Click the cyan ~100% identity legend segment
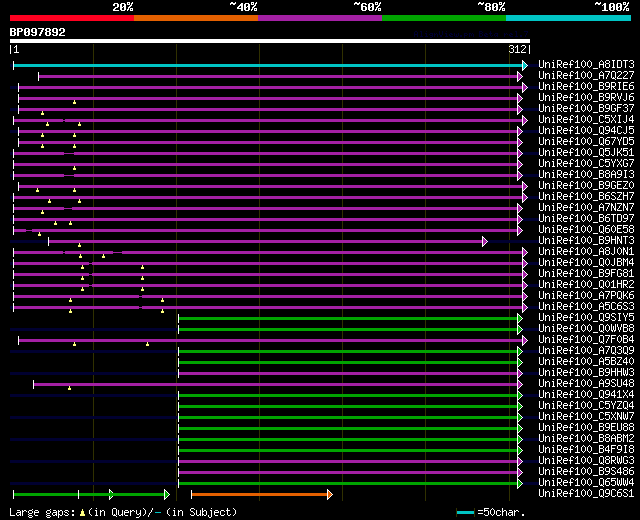This screenshot has height=520, width=640. tap(567, 17)
